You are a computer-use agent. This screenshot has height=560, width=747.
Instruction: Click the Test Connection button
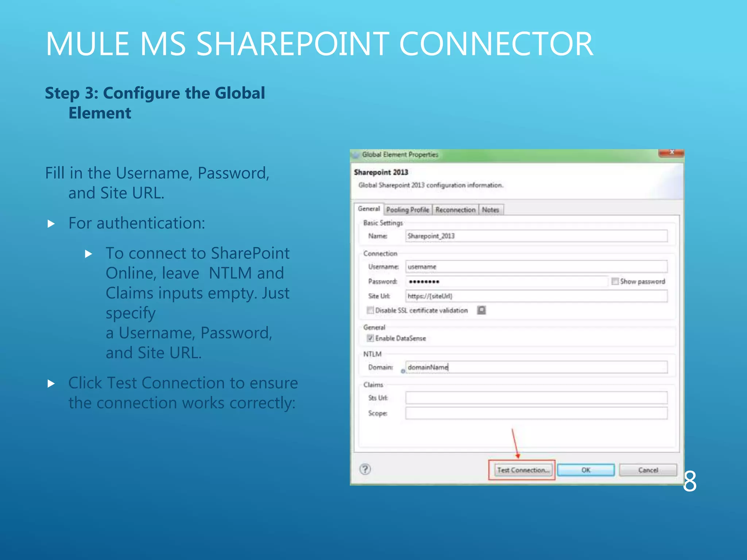523,470
